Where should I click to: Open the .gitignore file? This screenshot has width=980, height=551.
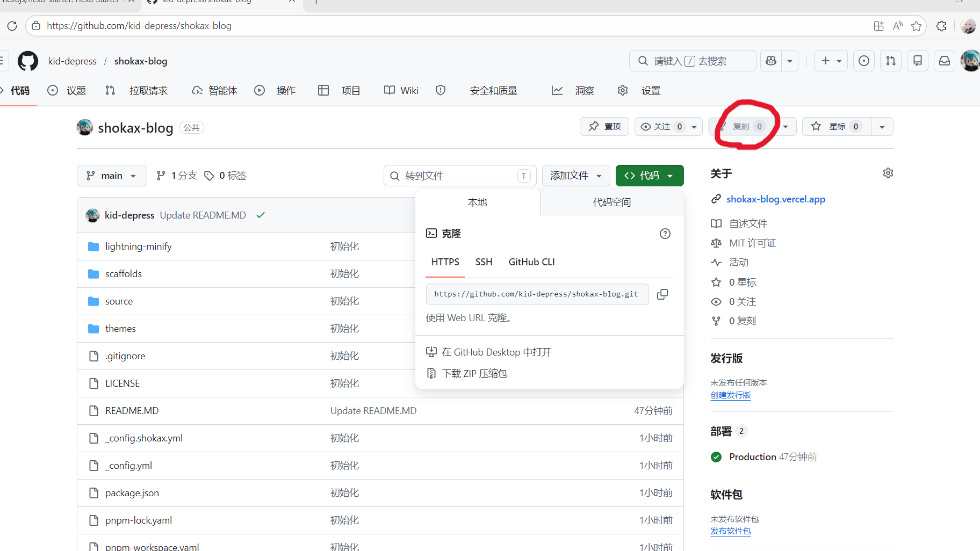point(125,356)
